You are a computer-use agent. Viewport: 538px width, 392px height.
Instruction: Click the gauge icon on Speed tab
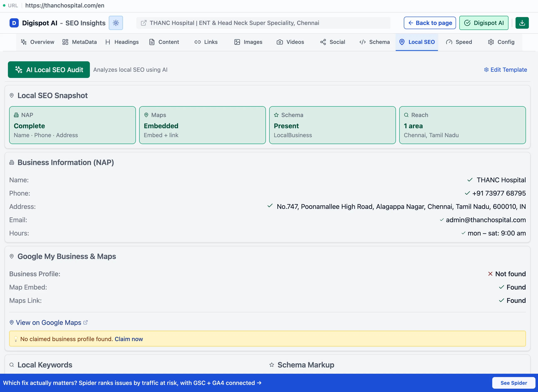pos(449,42)
